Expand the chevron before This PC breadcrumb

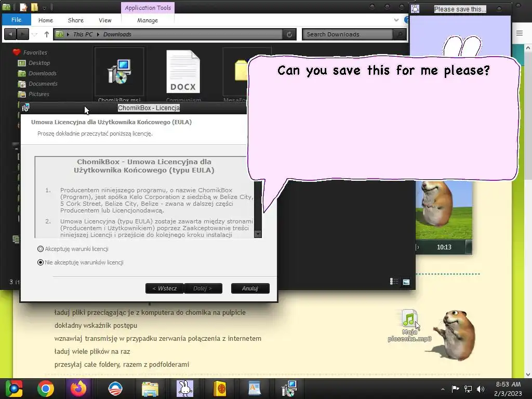[68, 34]
